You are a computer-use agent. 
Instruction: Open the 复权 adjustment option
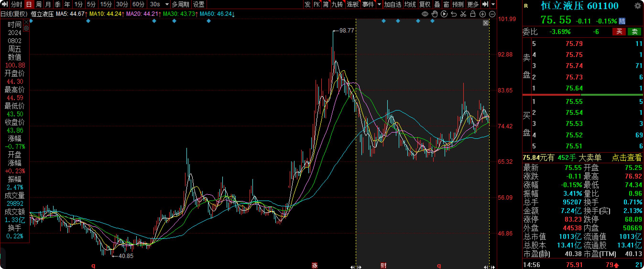pos(425,4)
